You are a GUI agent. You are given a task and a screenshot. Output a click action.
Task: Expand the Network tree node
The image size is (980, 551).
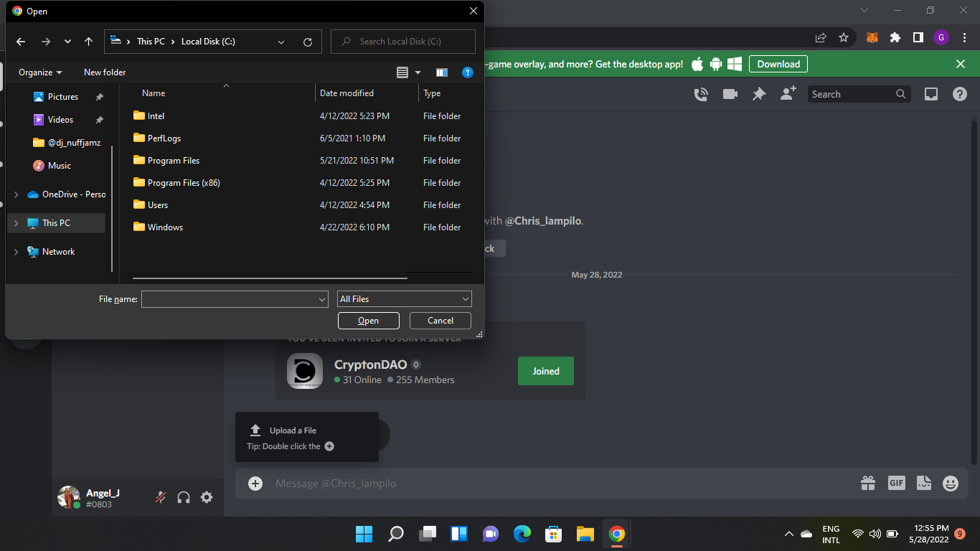click(17, 252)
